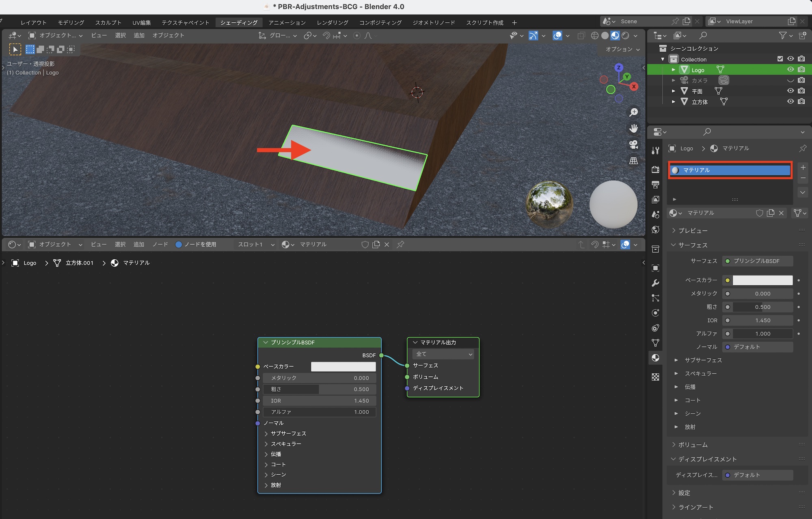Open the スロット1 slot dropdown
Screen dimensions: 812x519
click(x=256, y=244)
